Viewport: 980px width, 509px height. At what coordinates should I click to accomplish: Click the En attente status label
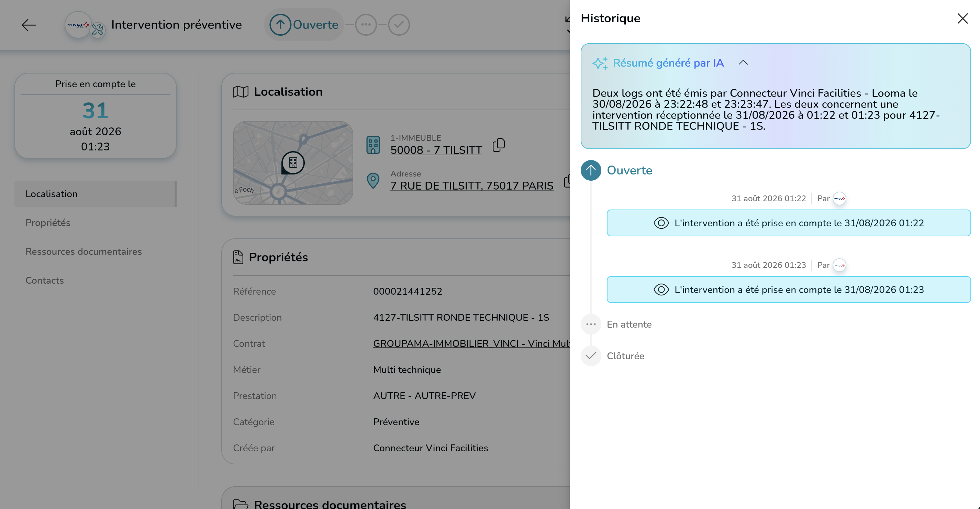tap(629, 325)
